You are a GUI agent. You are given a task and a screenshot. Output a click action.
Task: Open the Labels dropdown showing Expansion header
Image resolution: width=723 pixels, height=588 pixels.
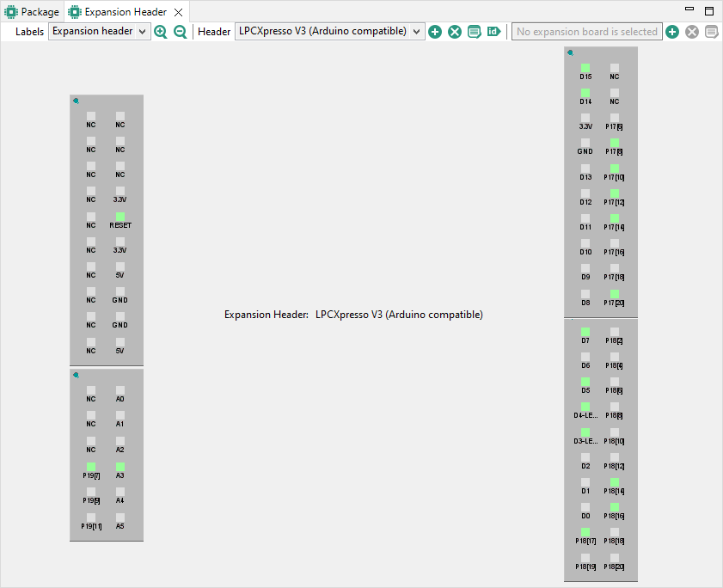pyautogui.click(x=99, y=32)
